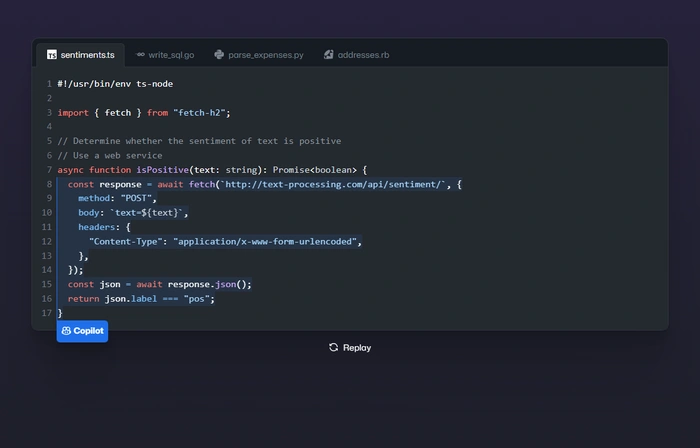This screenshot has width=700, height=448.
Task: Click the Python icon on parse_expenses.py tab
Action: (219, 55)
